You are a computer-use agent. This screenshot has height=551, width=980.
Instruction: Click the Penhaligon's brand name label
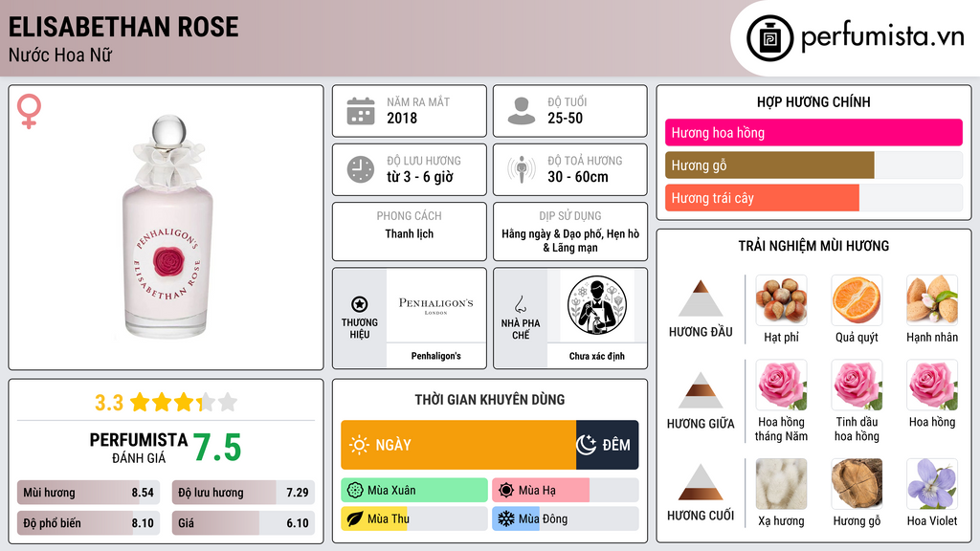pyautogui.click(x=435, y=356)
